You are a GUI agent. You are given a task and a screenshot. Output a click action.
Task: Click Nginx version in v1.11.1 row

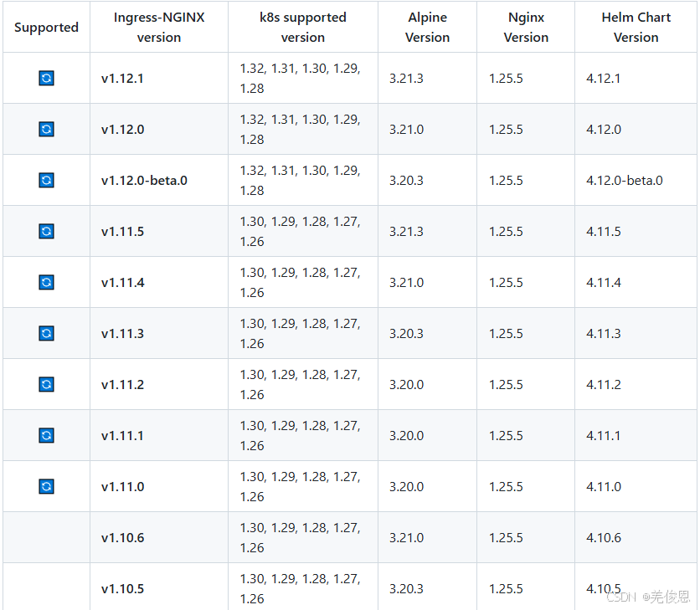(506, 435)
